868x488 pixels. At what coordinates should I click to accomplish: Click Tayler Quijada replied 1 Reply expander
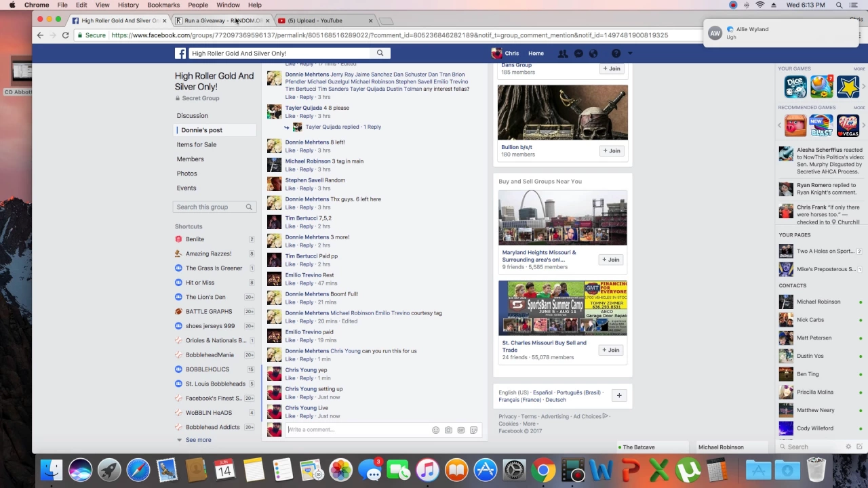(x=342, y=127)
